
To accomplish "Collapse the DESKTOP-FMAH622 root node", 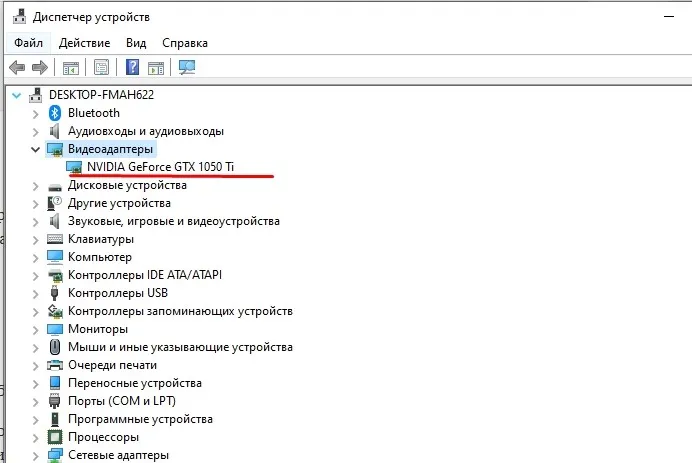I will pyautogui.click(x=14, y=95).
